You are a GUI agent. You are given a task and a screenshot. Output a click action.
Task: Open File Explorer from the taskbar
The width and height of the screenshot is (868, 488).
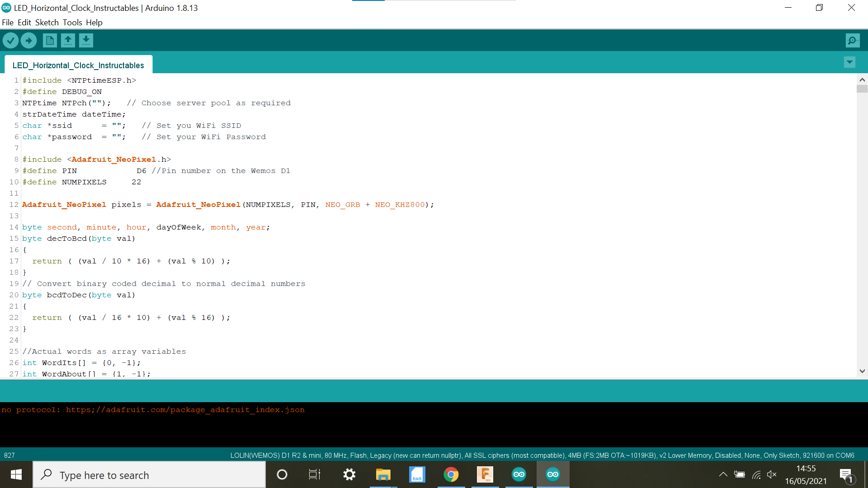coord(383,474)
